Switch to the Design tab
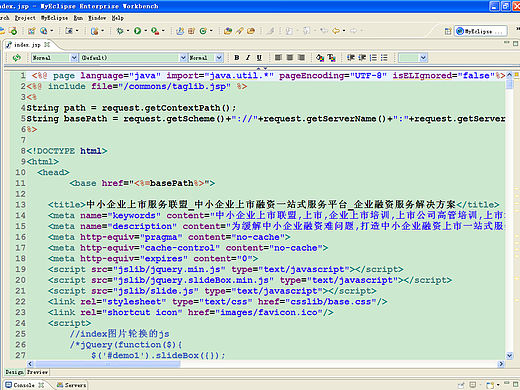 [x=15, y=372]
